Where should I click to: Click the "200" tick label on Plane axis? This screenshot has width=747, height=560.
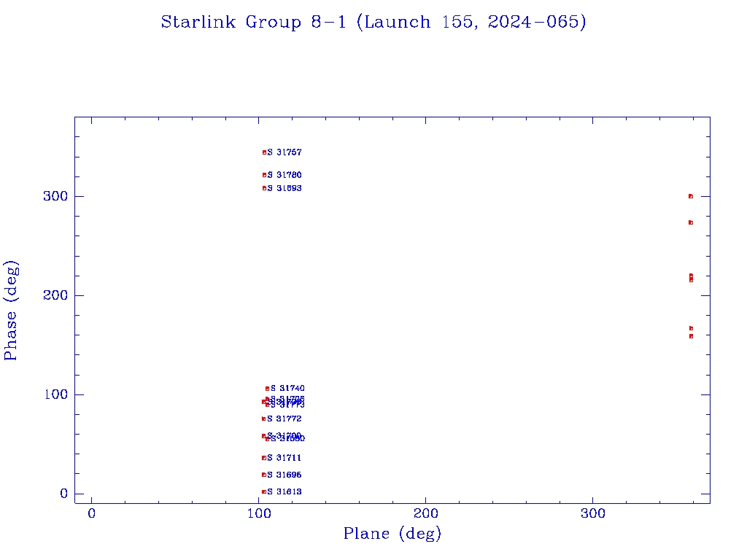pos(425,513)
